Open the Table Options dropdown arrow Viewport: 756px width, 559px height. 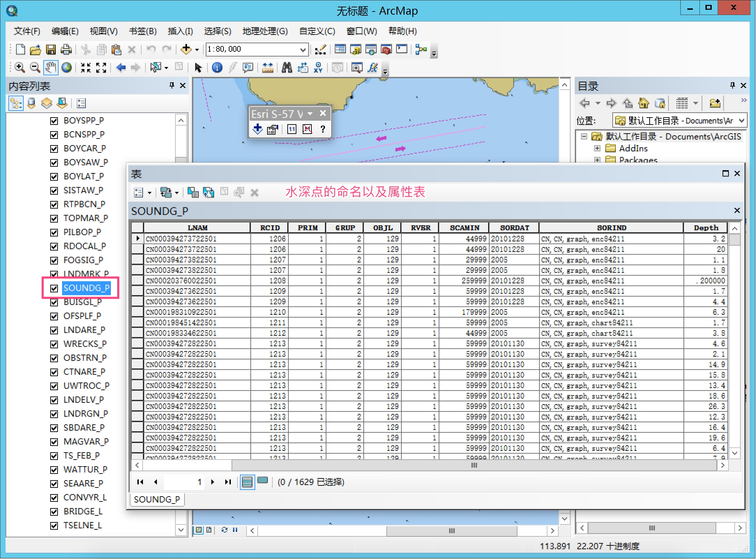click(x=150, y=192)
